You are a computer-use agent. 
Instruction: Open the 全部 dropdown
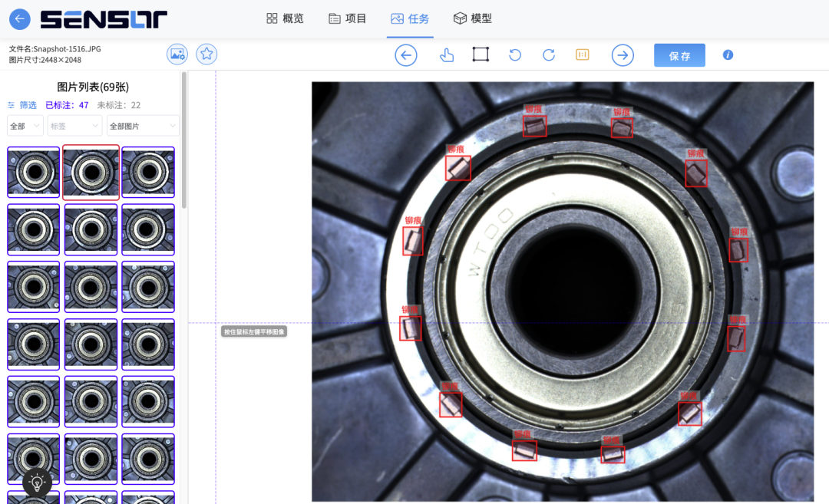[x=25, y=126]
